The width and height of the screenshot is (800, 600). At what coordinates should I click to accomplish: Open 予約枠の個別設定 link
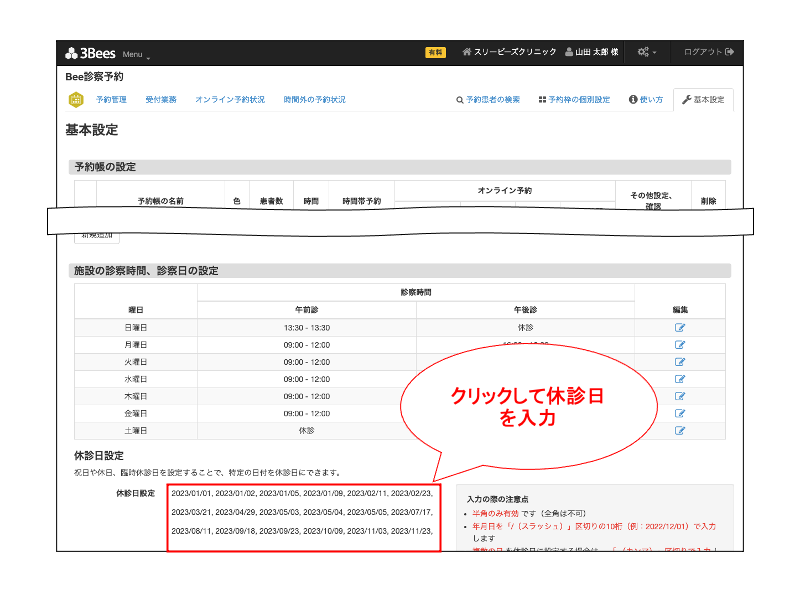point(574,100)
